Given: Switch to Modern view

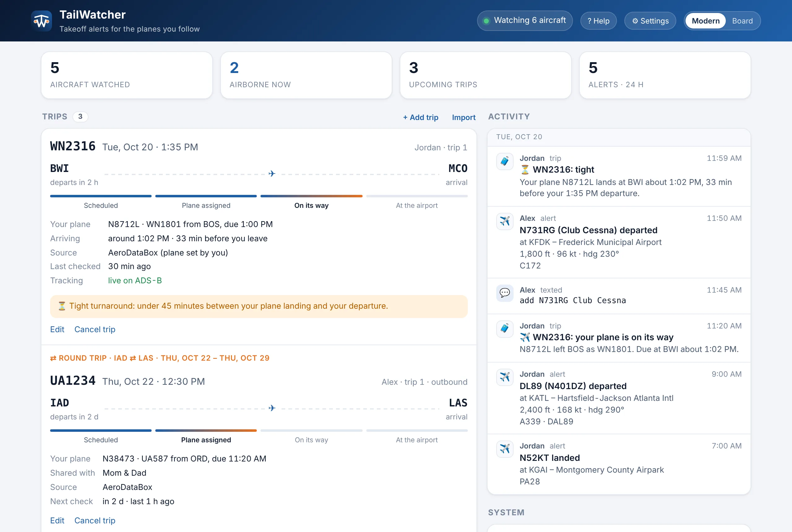Looking at the screenshot, I should click(705, 21).
